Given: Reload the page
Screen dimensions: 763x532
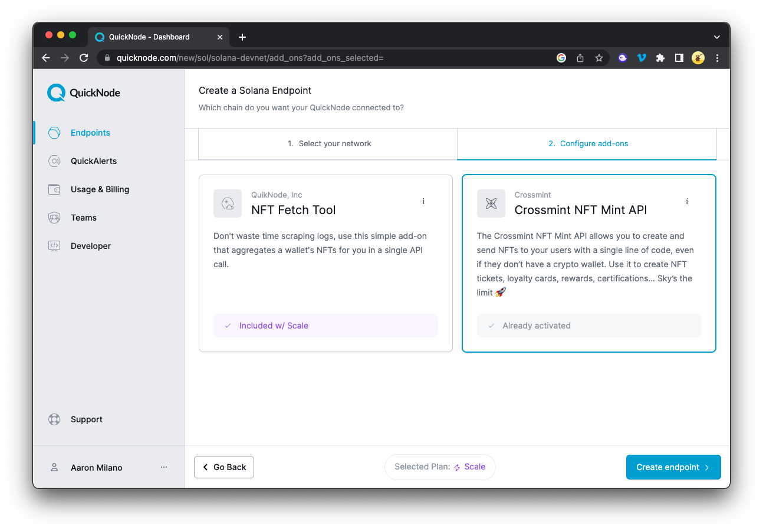Looking at the screenshot, I should click(x=84, y=58).
